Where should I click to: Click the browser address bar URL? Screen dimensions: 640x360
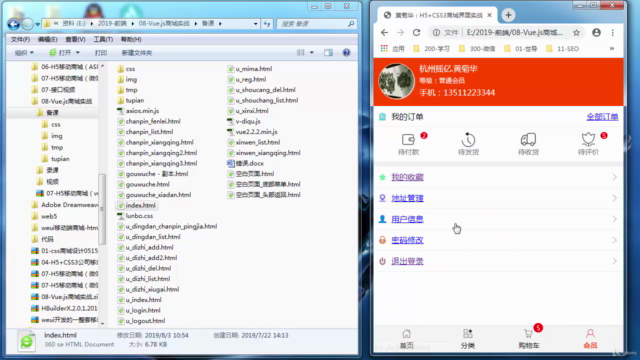[515, 33]
